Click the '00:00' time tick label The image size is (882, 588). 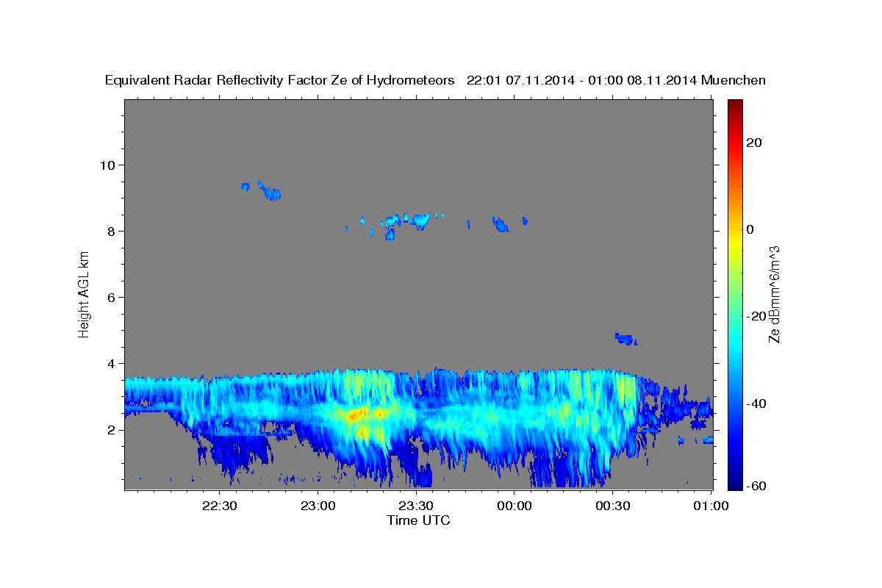(514, 506)
